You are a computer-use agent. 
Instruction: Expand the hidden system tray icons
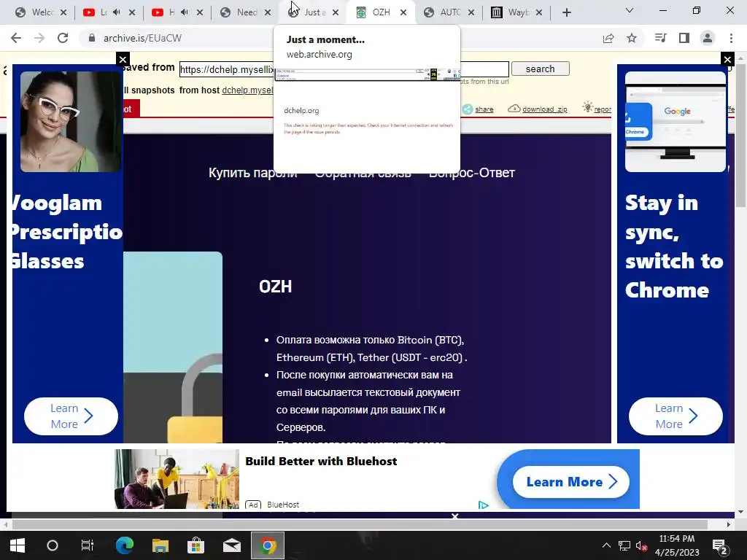(x=606, y=545)
